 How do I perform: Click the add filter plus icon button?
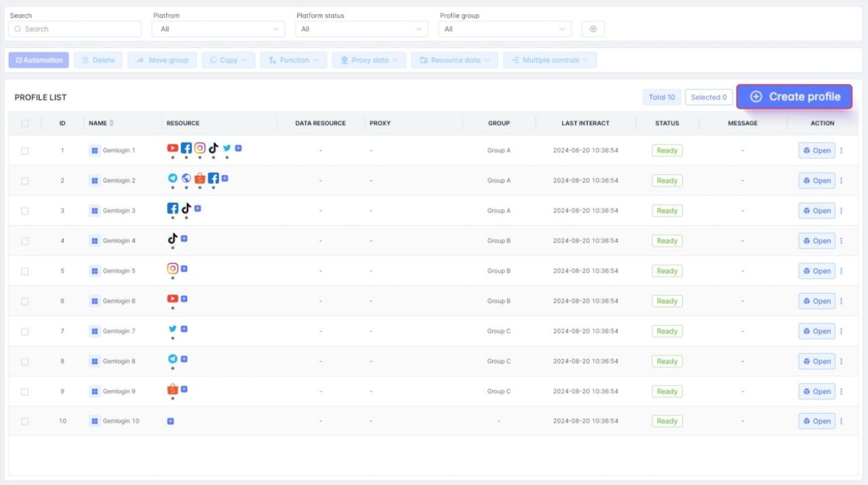pos(593,29)
